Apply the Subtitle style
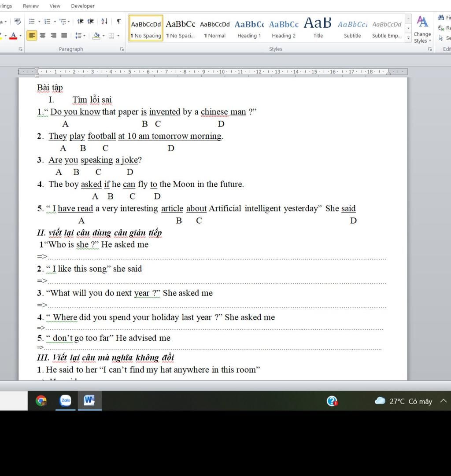 coord(352,29)
